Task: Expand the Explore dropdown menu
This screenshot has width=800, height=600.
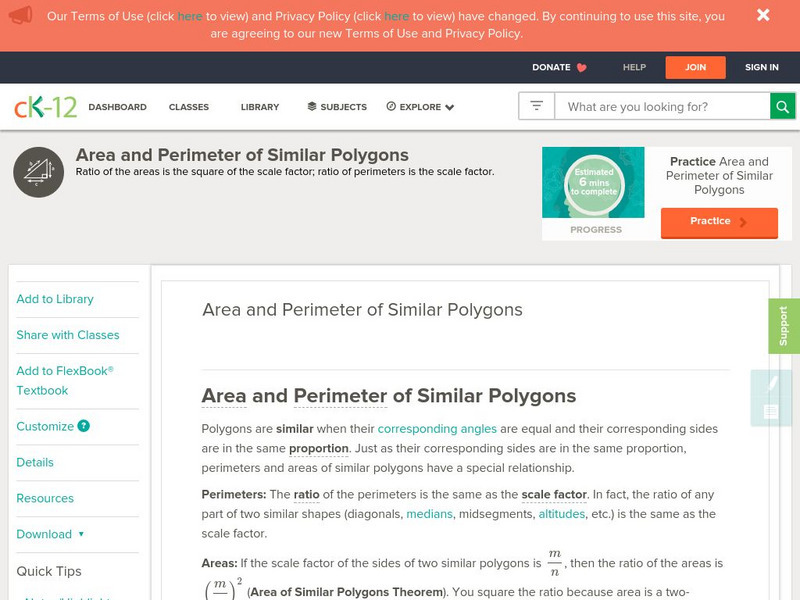Action: [x=420, y=107]
